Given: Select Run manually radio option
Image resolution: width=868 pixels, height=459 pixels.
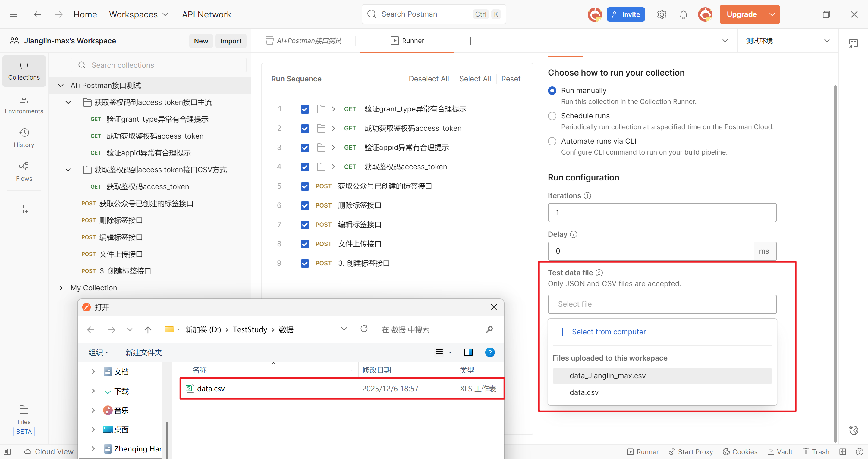Looking at the screenshot, I should [x=552, y=91].
